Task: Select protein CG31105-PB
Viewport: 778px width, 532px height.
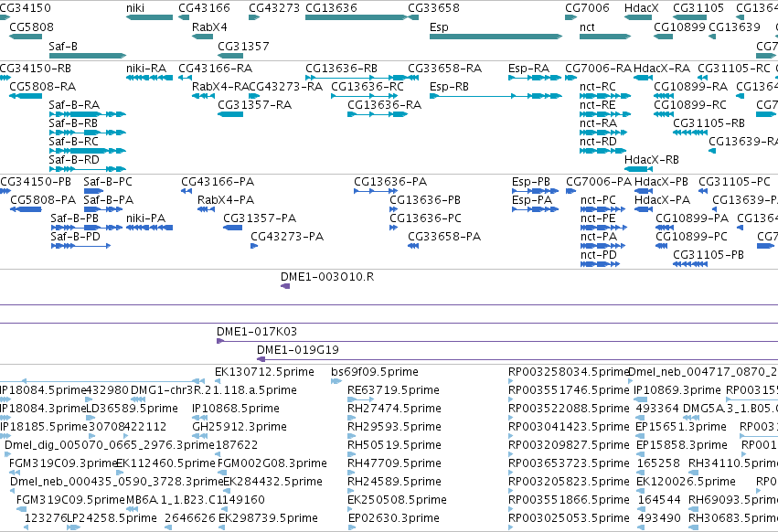Action: [x=690, y=264]
